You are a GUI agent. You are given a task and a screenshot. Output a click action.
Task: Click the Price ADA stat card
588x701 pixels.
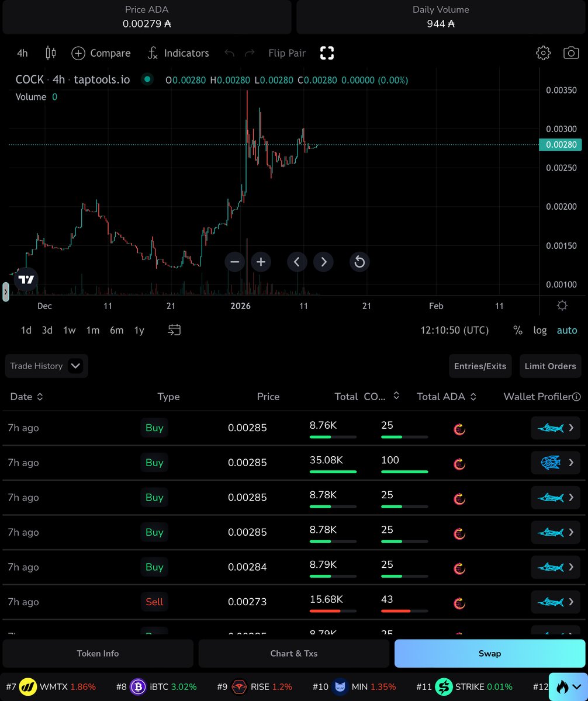[x=147, y=17]
